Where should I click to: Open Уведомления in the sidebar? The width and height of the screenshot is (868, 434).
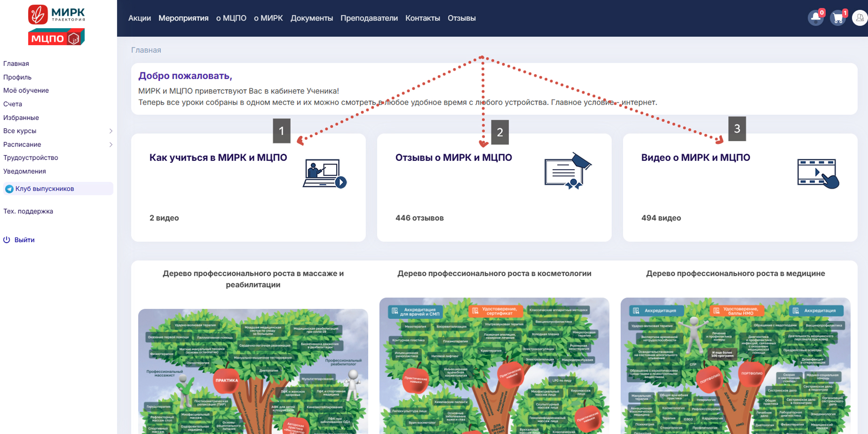pyautogui.click(x=24, y=171)
